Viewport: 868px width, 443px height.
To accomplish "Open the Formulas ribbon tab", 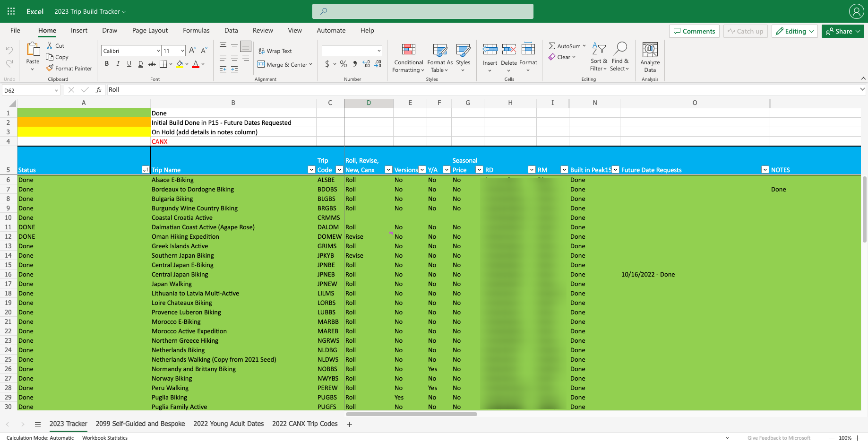I will pyautogui.click(x=196, y=30).
